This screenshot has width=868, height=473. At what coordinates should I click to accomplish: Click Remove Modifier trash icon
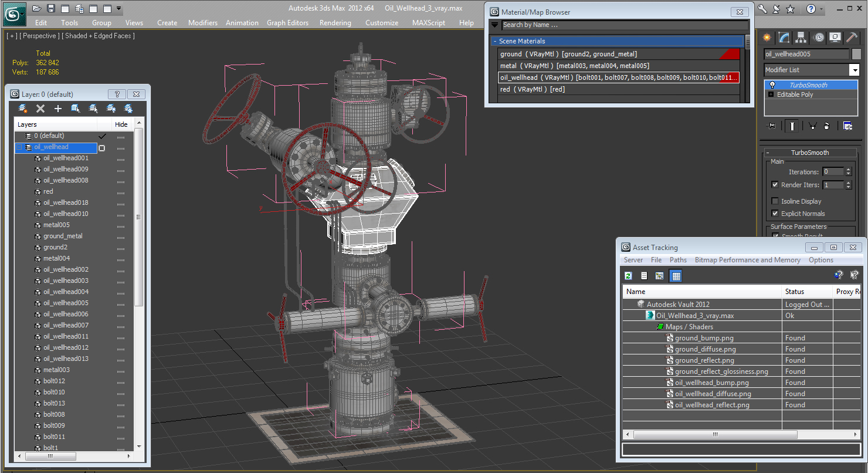pos(826,126)
